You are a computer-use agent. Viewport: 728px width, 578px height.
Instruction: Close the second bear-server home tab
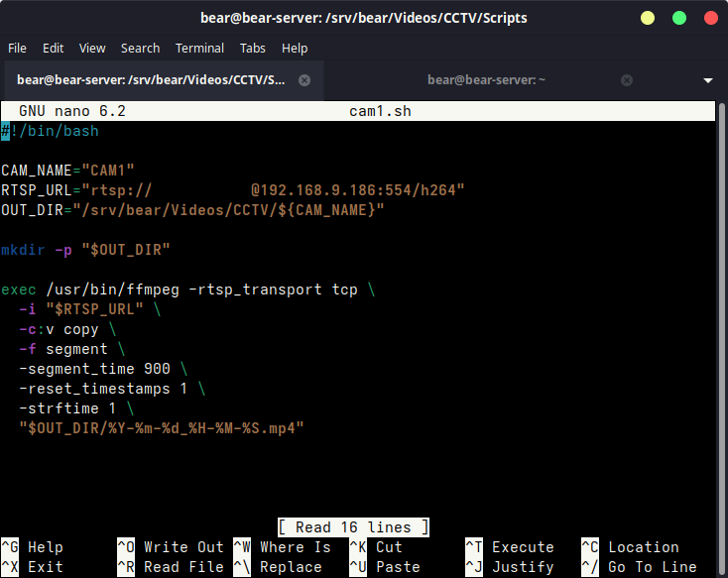(627, 80)
